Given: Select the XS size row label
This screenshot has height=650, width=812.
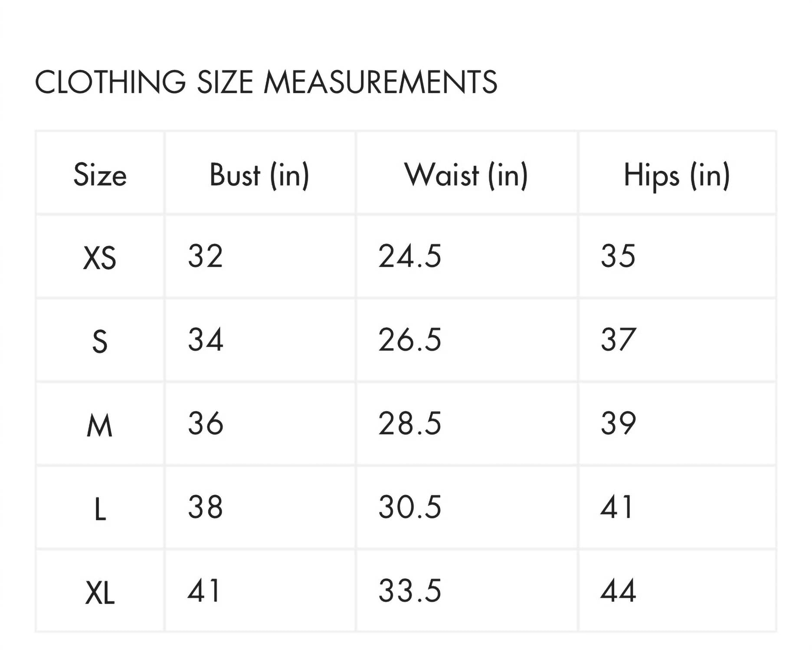Looking at the screenshot, I should click(x=100, y=258).
